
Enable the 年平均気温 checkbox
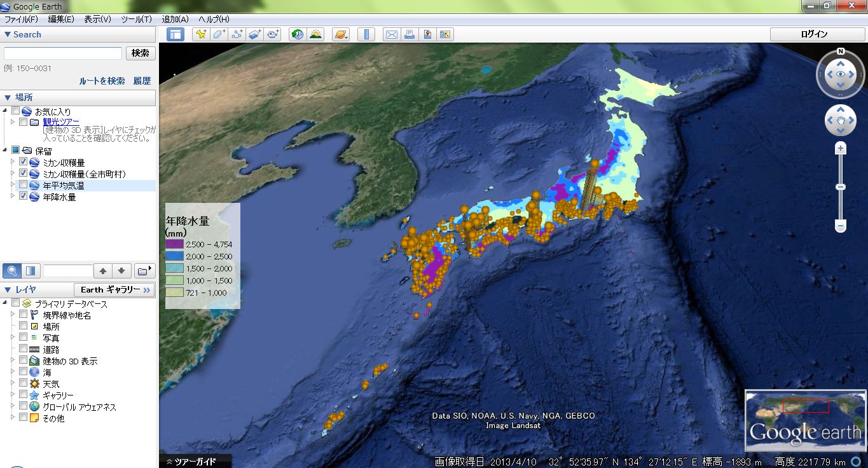pos(23,185)
